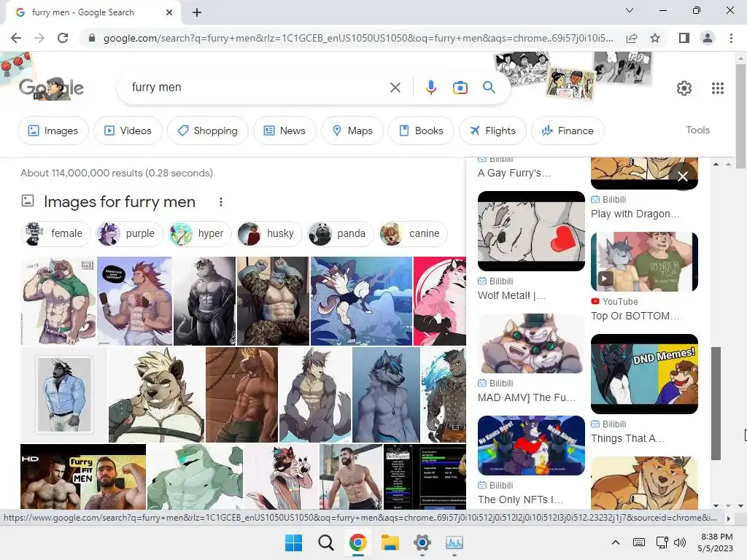Toggle the browser side panel
The image size is (747, 560).
pos(684,38)
